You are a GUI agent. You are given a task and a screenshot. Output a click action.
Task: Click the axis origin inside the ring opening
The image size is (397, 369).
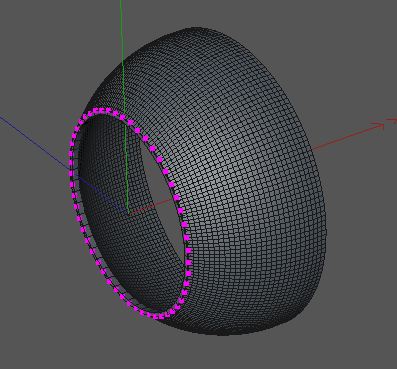pos(128,213)
